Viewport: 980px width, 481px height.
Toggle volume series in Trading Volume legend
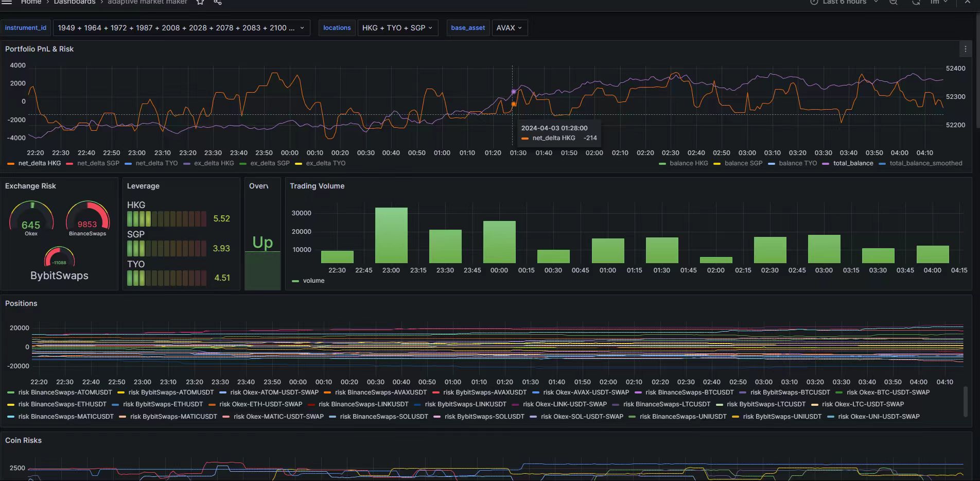(x=313, y=281)
